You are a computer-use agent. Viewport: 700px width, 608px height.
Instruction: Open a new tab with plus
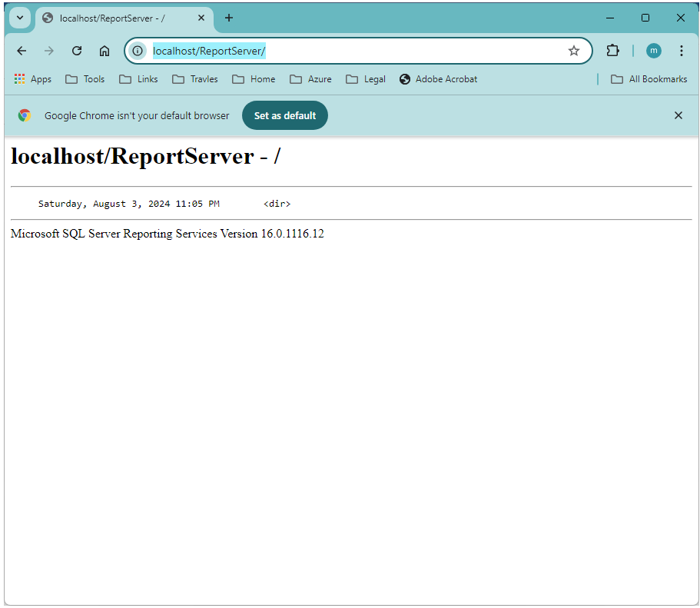coord(228,18)
